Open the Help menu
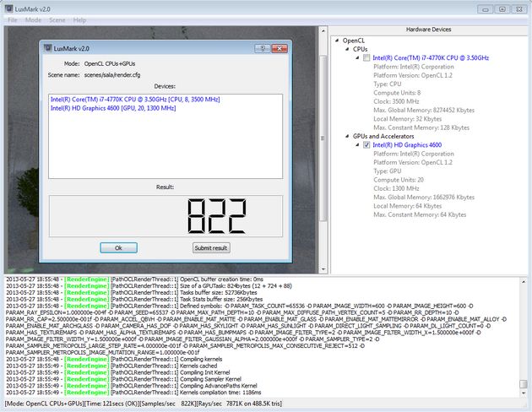This screenshot has width=532, height=412. 79,20
